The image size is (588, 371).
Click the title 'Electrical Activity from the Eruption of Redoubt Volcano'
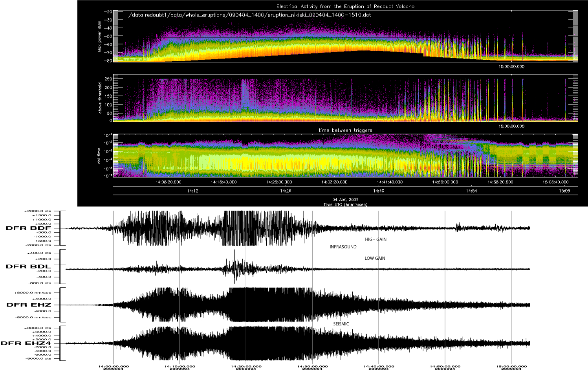coord(345,6)
